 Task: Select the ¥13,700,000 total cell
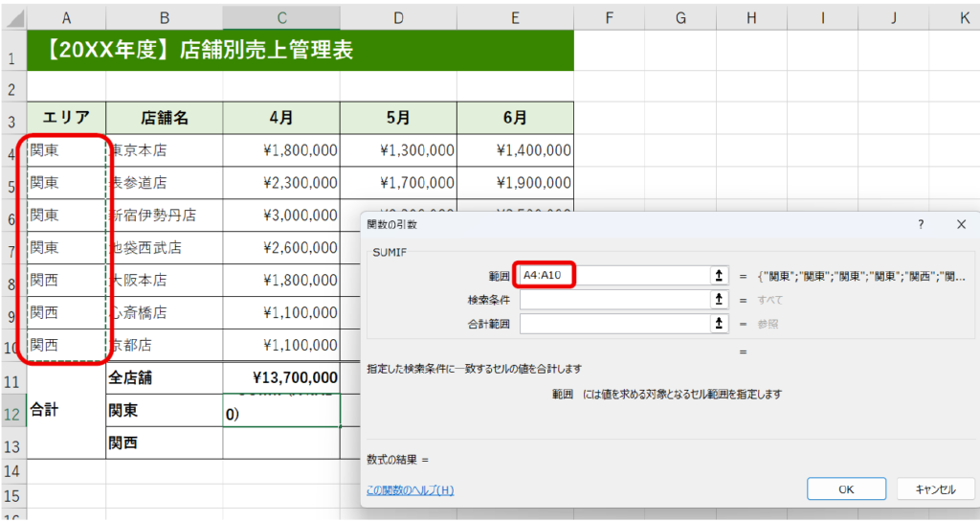(281, 378)
